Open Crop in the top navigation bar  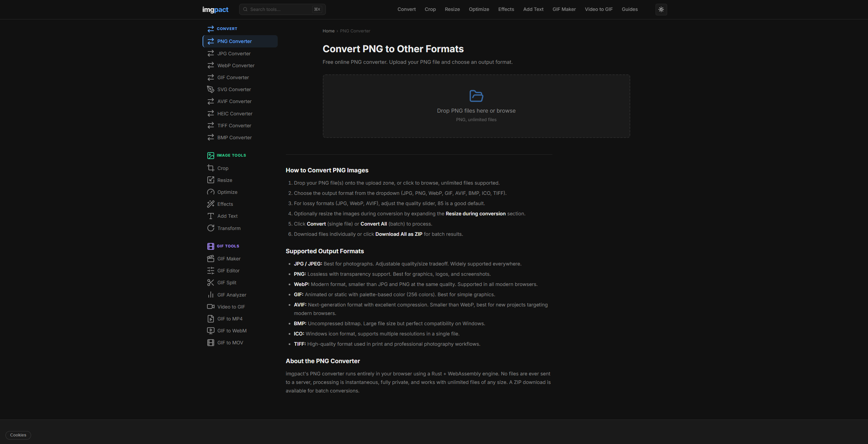(430, 9)
